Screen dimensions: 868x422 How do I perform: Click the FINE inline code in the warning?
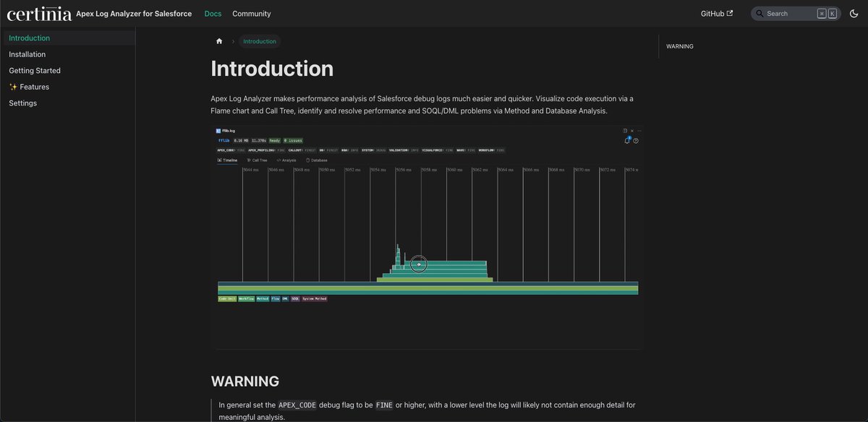point(384,405)
